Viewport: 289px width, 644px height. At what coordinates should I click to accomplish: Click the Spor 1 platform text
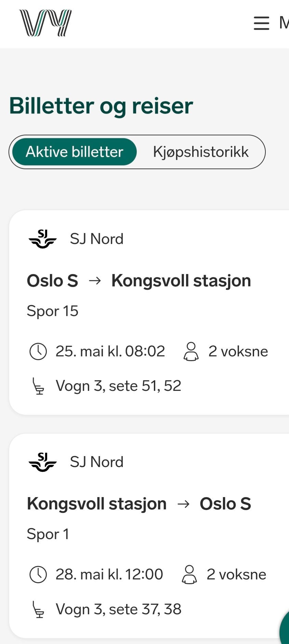click(48, 534)
